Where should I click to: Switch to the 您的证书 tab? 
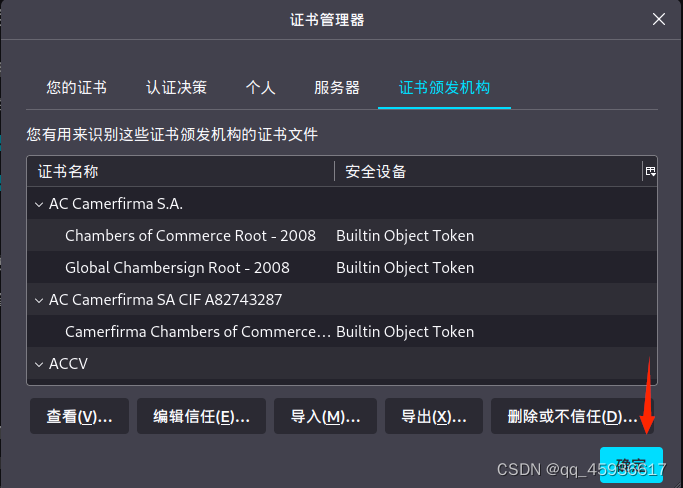click(77, 88)
